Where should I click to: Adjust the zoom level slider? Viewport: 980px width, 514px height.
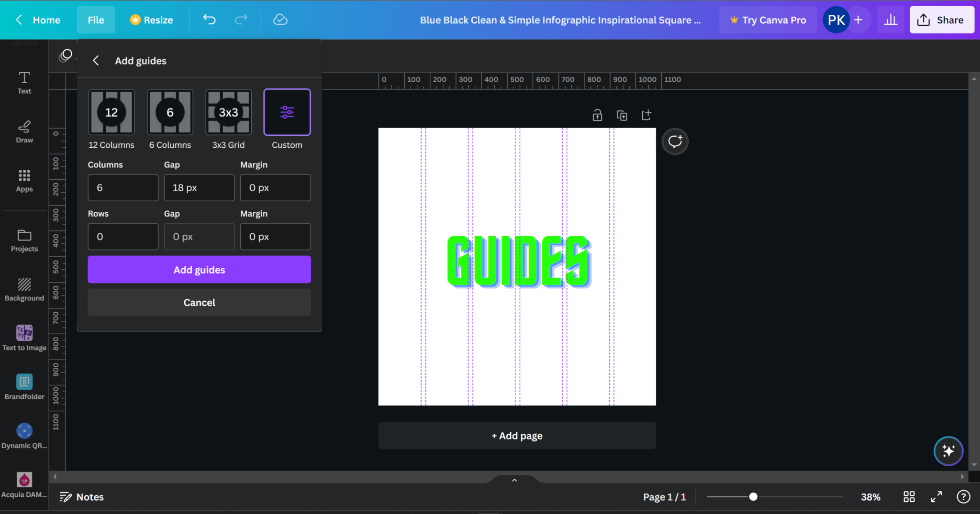[x=753, y=497]
